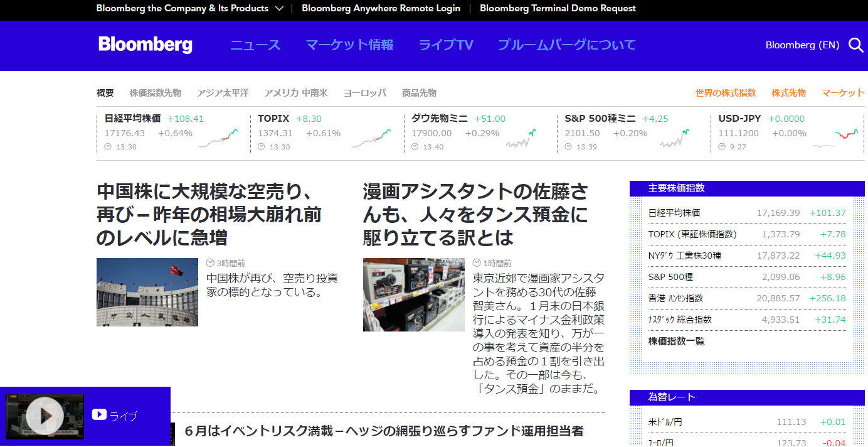This screenshot has width=868, height=447.
Task: Click the YouTube ライブ icon
Action: tap(99, 414)
